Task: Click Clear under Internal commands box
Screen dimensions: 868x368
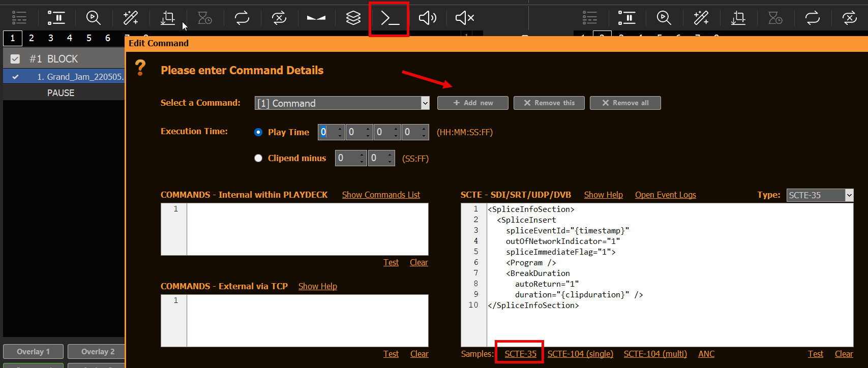Action: pyautogui.click(x=419, y=263)
